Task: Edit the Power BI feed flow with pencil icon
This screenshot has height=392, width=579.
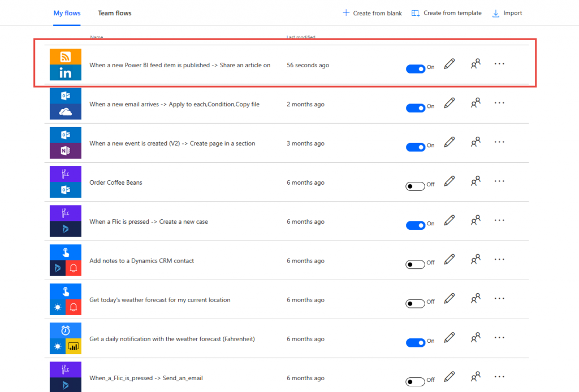Action: [449, 64]
